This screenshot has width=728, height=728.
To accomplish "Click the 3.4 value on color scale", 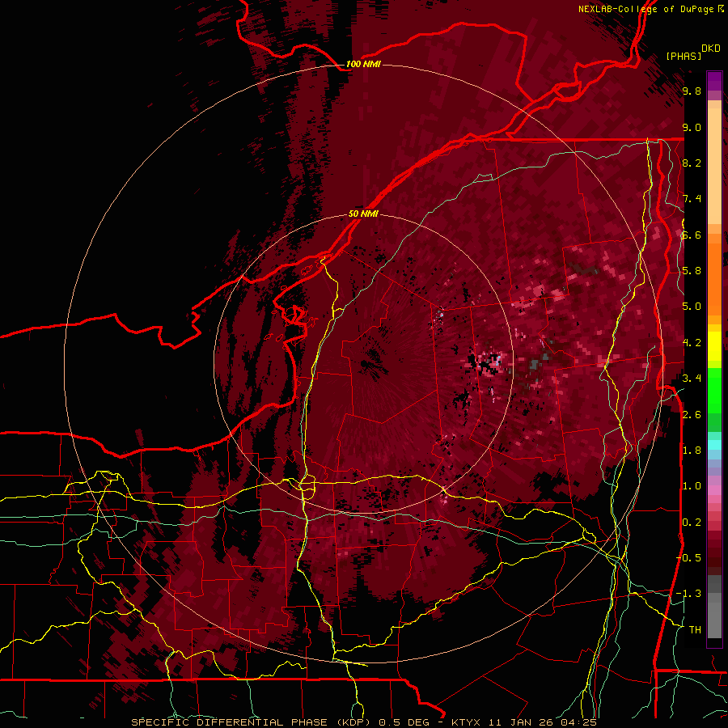I will click(x=692, y=379).
